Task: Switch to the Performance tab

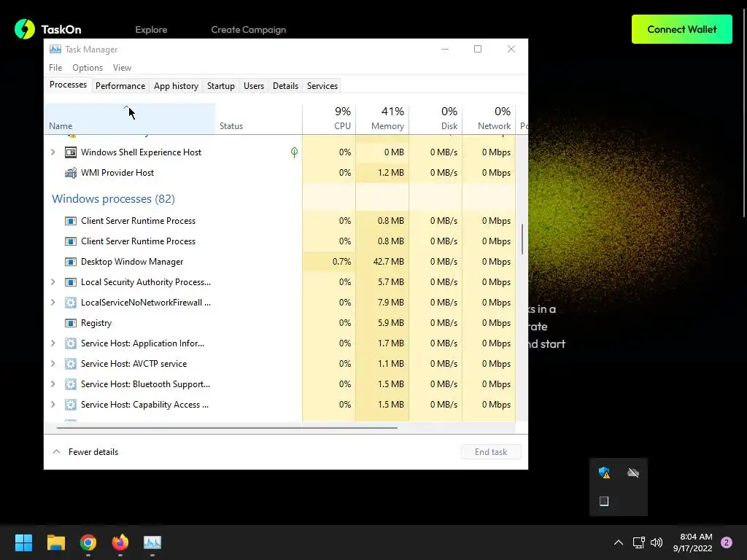Action: pos(120,86)
